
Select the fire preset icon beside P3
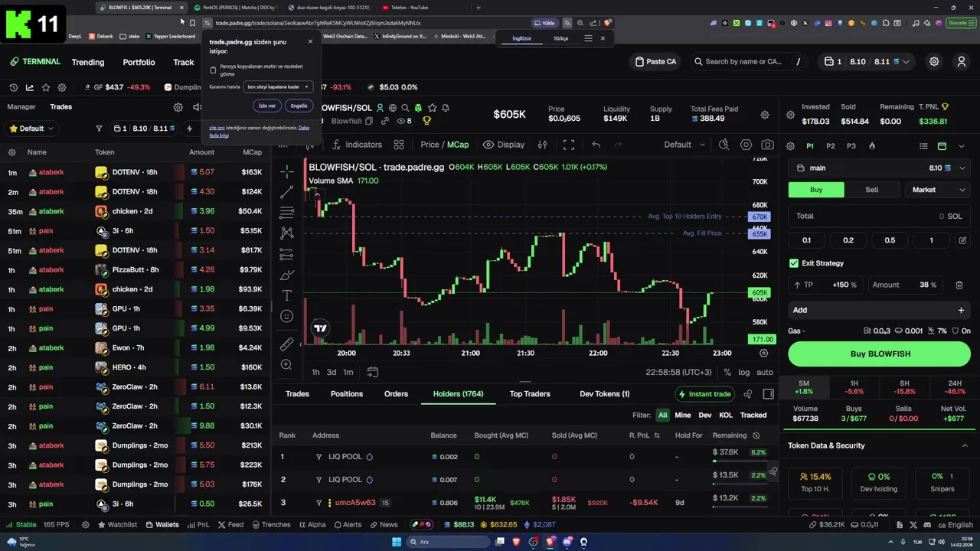tap(871, 145)
